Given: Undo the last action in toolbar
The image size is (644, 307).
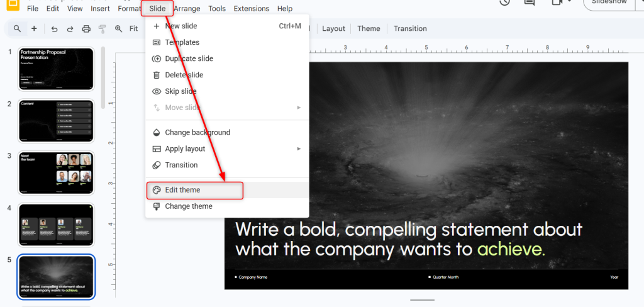Looking at the screenshot, I should pyautogui.click(x=54, y=29).
